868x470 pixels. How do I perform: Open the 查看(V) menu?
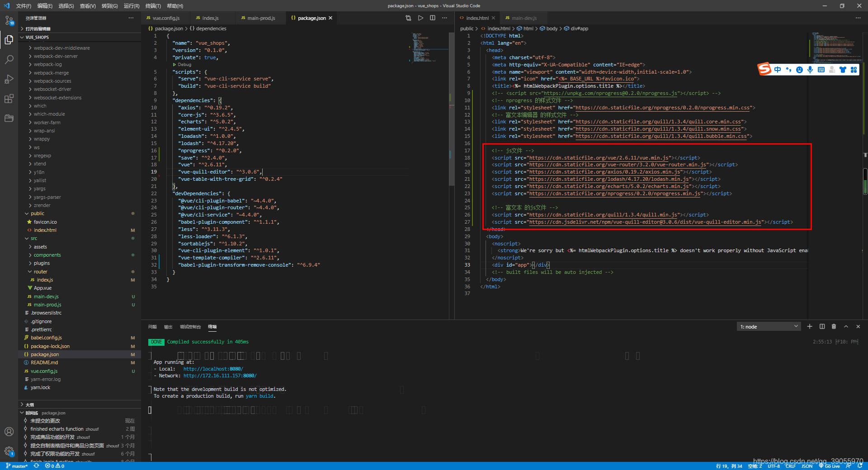tap(88, 6)
